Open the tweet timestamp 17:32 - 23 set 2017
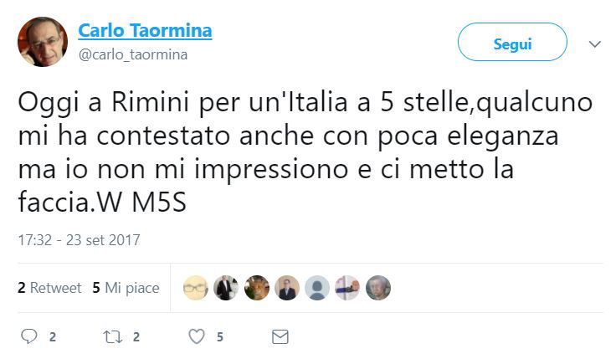 (x=79, y=240)
